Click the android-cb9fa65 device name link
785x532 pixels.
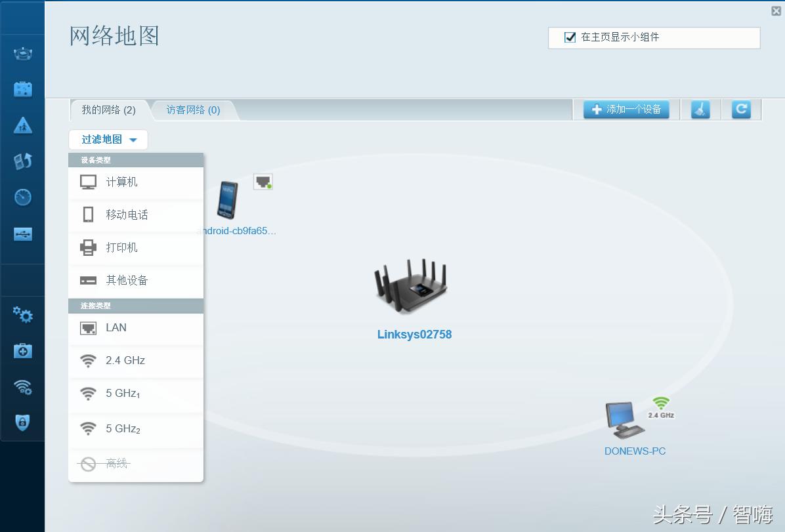tap(240, 231)
